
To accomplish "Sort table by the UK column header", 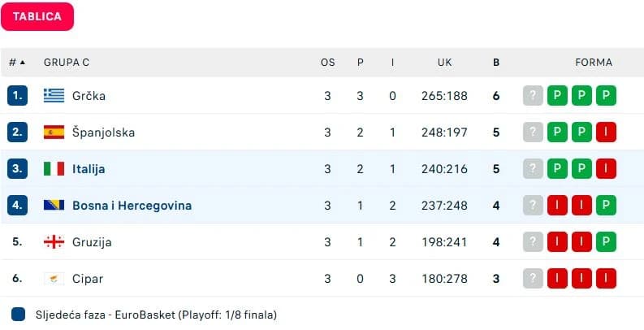I will 444,63.
